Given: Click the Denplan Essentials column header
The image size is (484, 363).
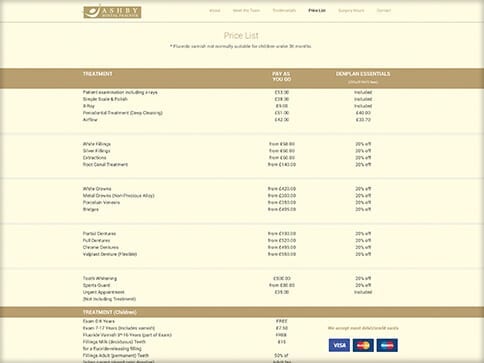Looking at the screenshot, I should [x=363, y=74].
